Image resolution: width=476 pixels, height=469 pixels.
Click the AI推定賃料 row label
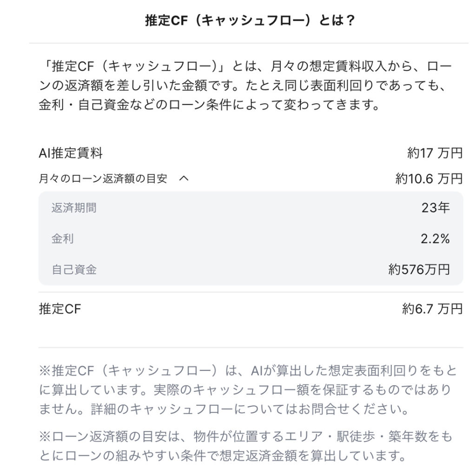click(x=71, y=153)
